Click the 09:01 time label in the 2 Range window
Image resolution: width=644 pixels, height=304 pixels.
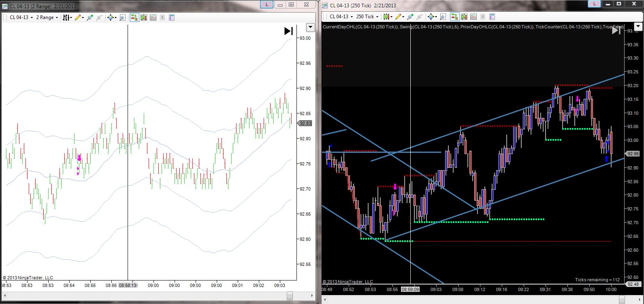click(x=238, y=285)
